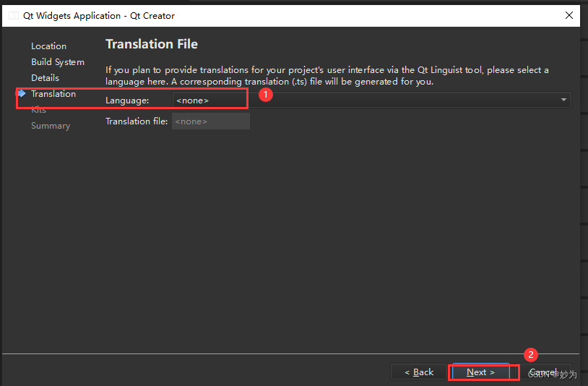Click the Language: label
Viewport: 588px width, 386px height.
127,100
